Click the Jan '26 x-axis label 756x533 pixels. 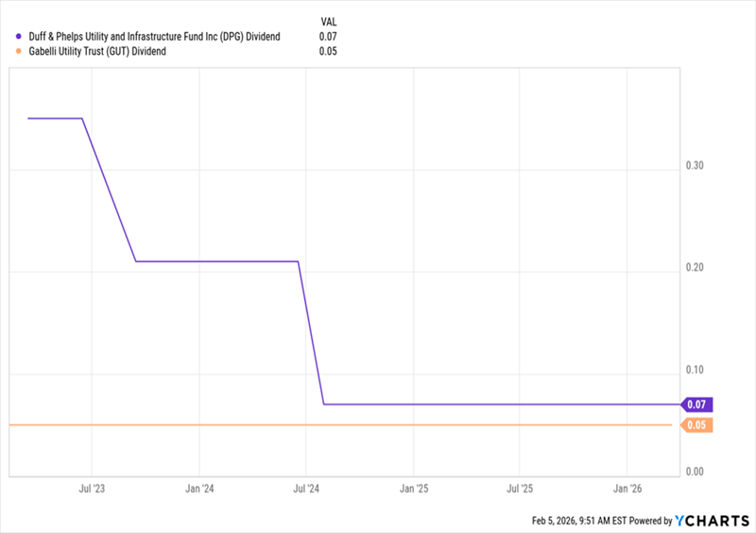point(628,489)
